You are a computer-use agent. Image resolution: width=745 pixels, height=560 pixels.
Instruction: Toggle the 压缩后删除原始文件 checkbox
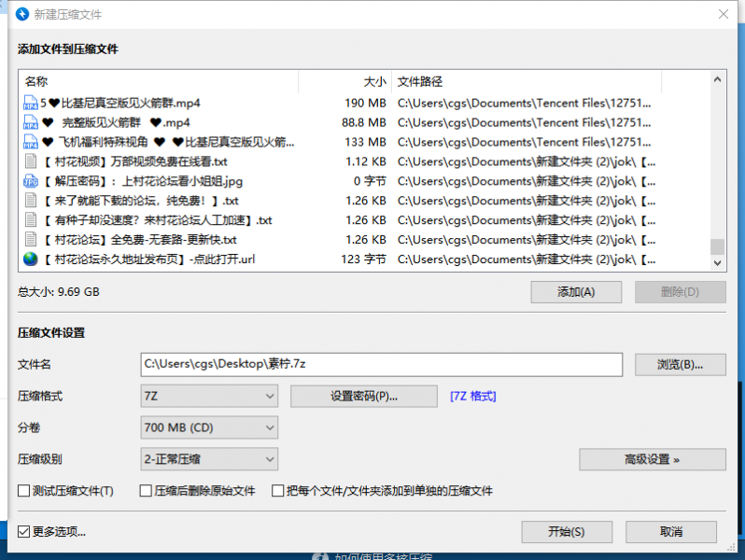click(146, 491)
